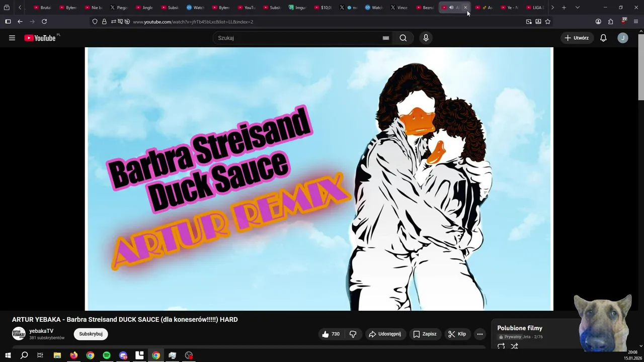This screenshot has width=644, height=362.
Task: Open Firefox View in tab bar's left corner
Action: 7,8
